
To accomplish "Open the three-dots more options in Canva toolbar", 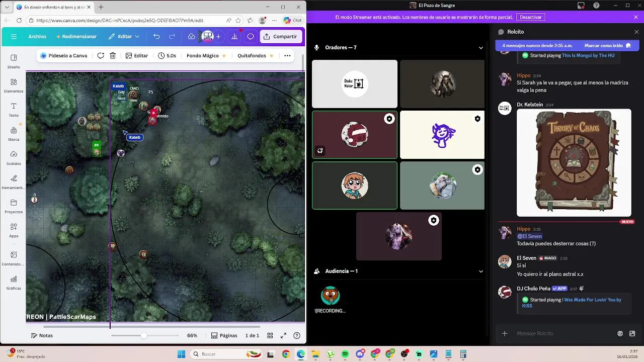I will point(287,56).
